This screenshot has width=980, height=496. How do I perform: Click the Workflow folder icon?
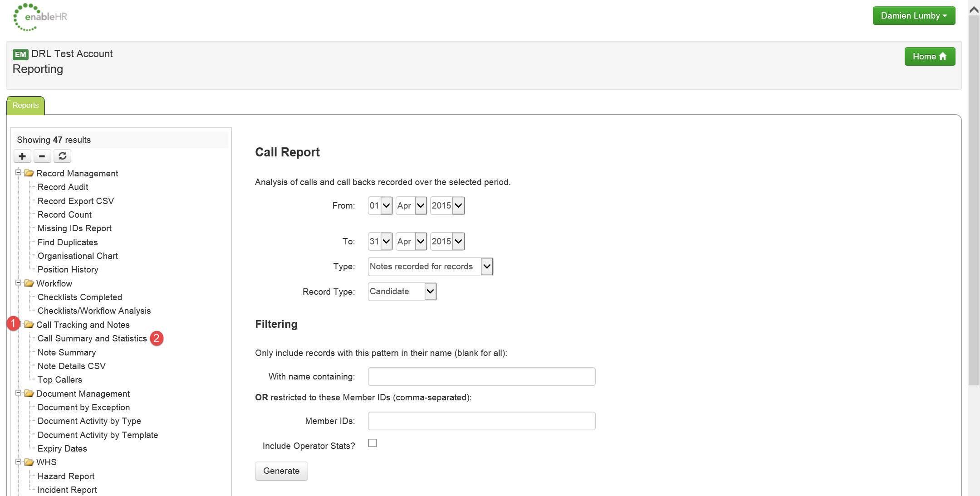click(29, 283)
